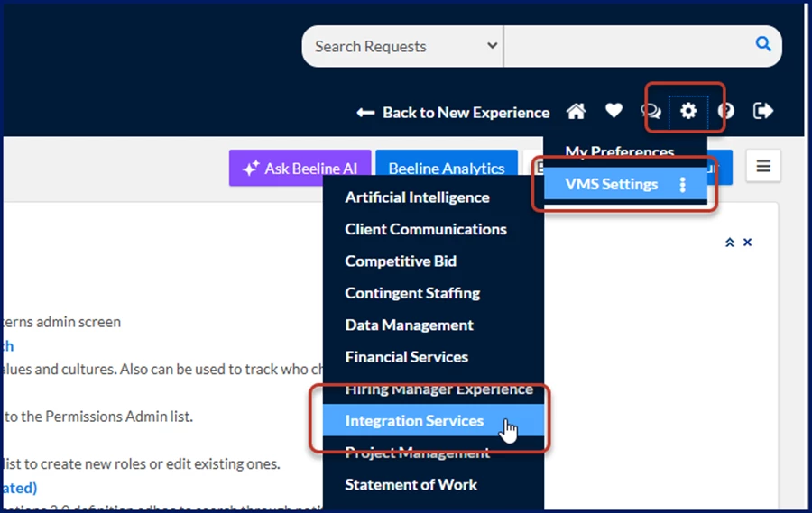Screen dimensions: 812x513
Task: Close the panel with X icon
Action: coord(747,243)
